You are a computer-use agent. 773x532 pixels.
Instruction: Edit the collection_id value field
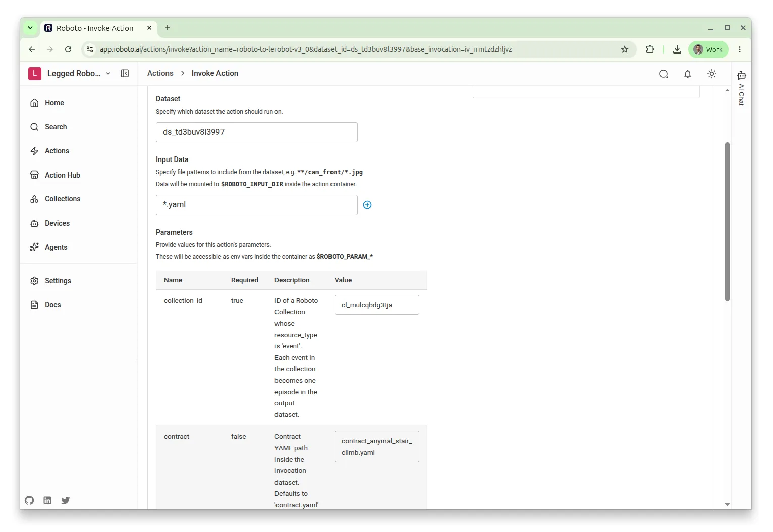click(377, 305)
